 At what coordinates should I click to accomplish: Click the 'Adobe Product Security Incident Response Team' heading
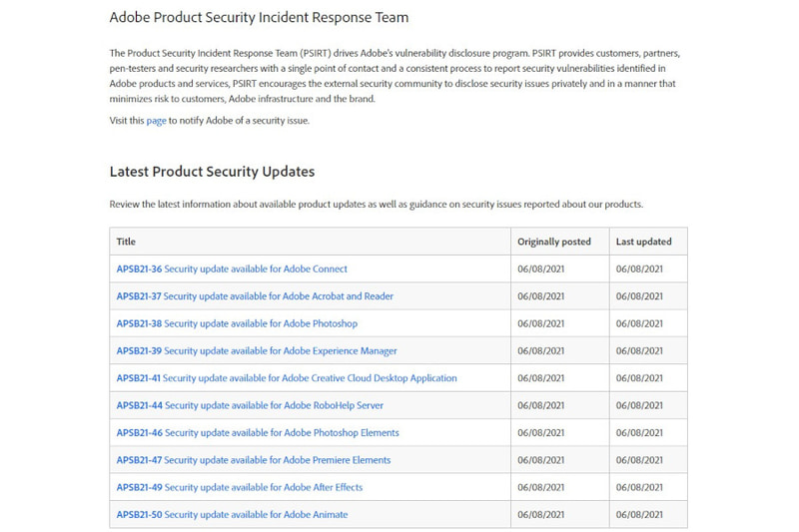pyautogui.click(x=259, y=17)
